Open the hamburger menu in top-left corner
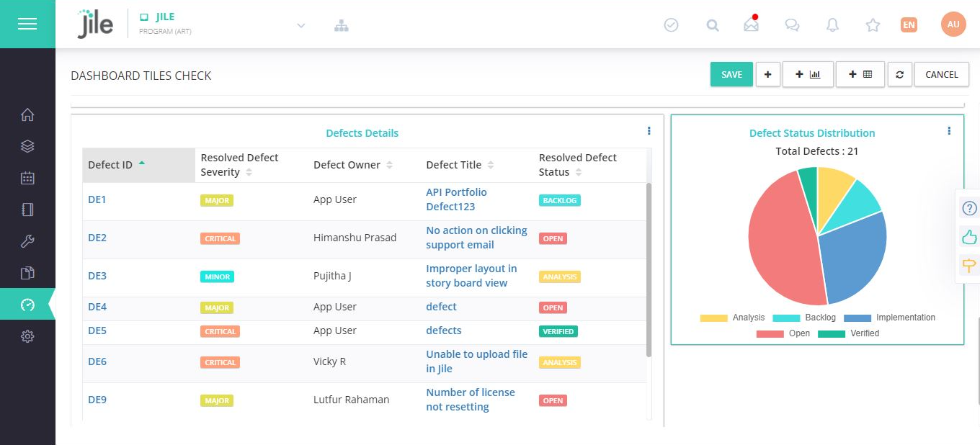The image size is (980, 445). 27,24
